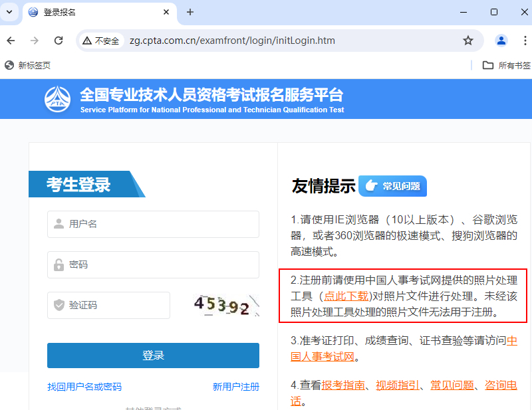This screenshot has width=532, height=410.
Task: Open the 所有书签 bookmarks folder
Action: pos(507,65)
